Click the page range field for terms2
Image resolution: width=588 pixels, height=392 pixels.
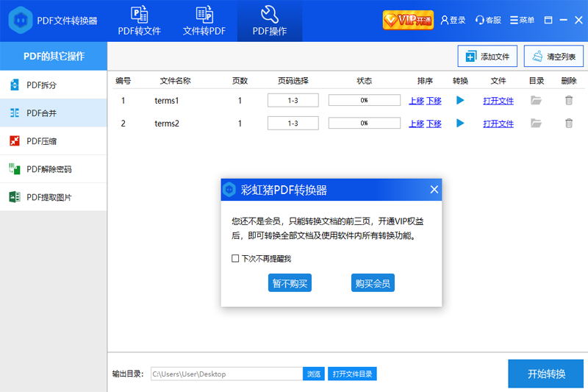click(x=293, y=124)
